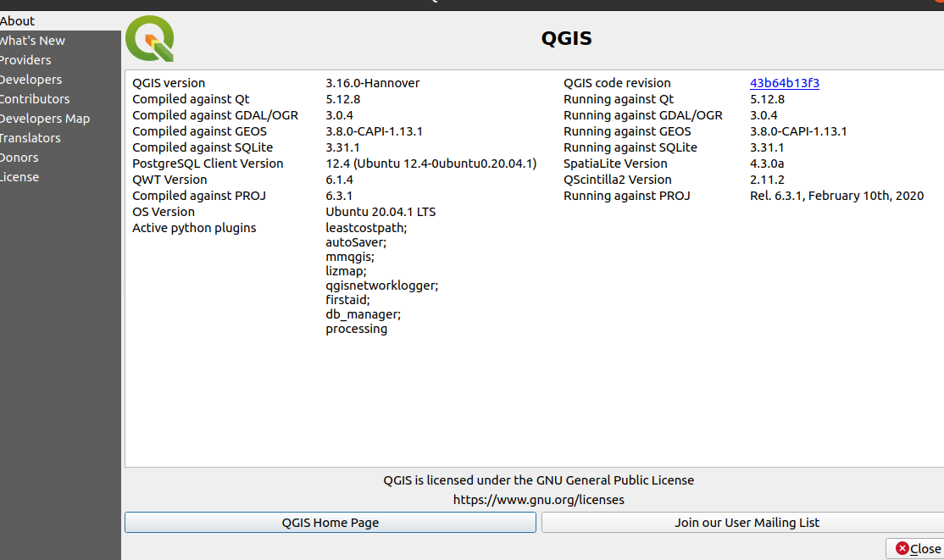This screenshot has width=944, height=560.
Task: Click the db_manager plugin entry
Action: [x=363, y=314]
